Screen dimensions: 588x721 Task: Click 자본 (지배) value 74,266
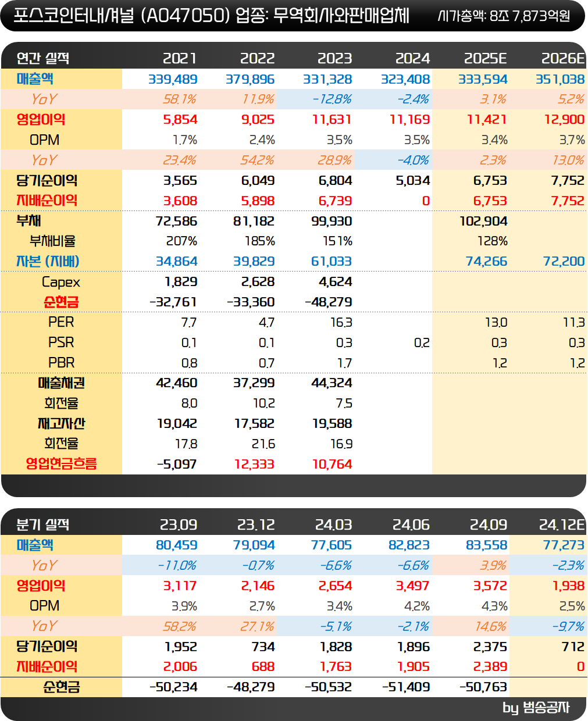pyautogui.click(x=487, y=262)
